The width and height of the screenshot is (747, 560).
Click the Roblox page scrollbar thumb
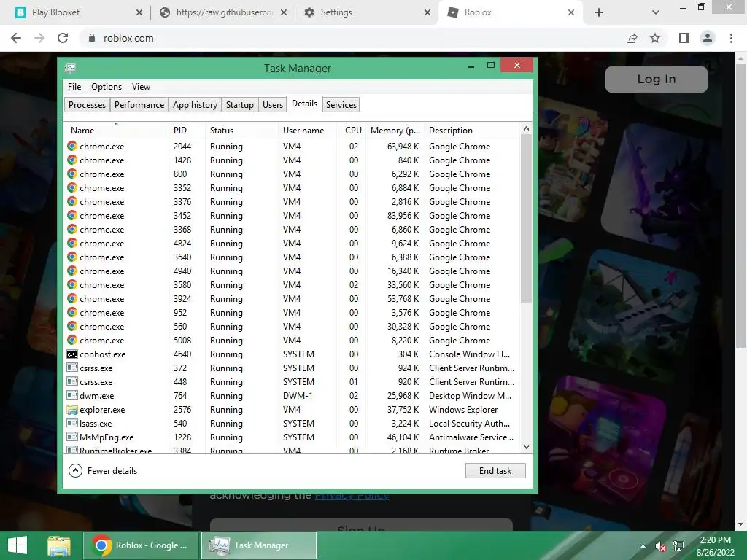[740, 205]
